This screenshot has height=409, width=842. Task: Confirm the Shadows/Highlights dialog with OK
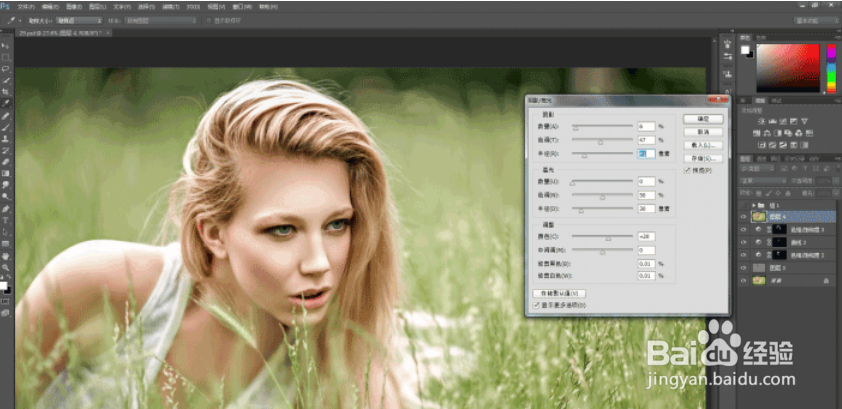703,119
